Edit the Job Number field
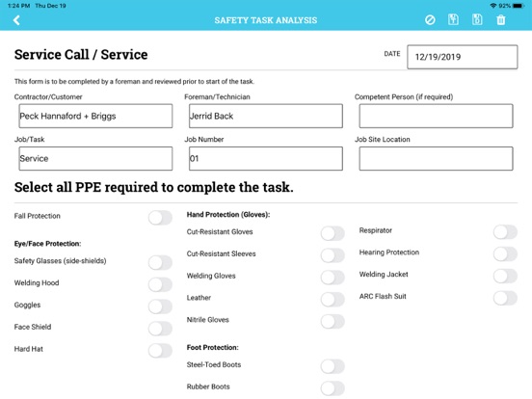The height and width of the screenshot is (399, 532). pyautogui.click(x=266, y=158)
